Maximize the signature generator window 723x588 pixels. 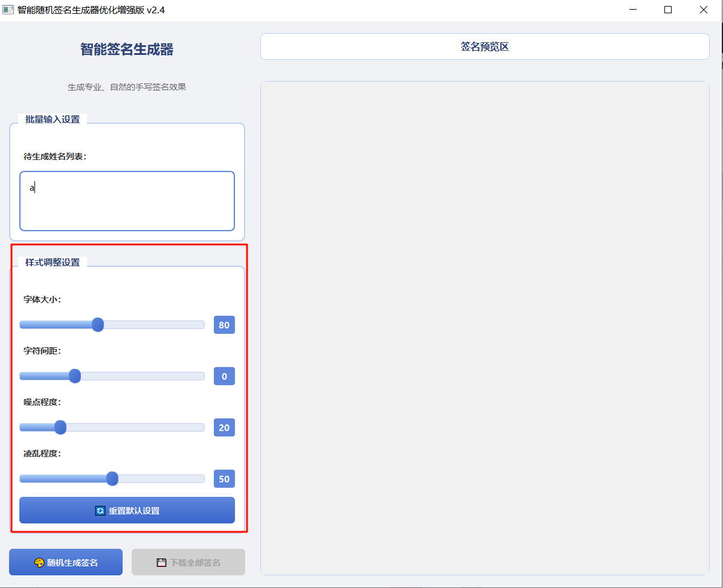[668, 10]
